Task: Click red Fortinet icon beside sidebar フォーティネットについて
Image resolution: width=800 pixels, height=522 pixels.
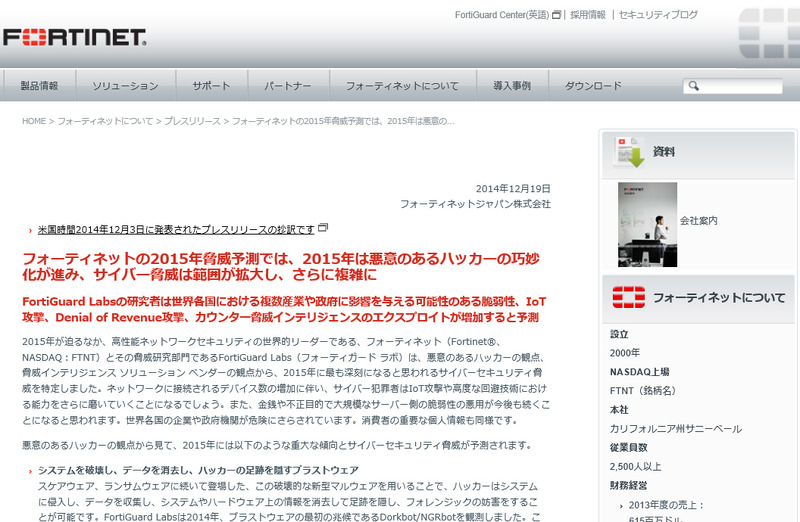Action: pos(629,297)
